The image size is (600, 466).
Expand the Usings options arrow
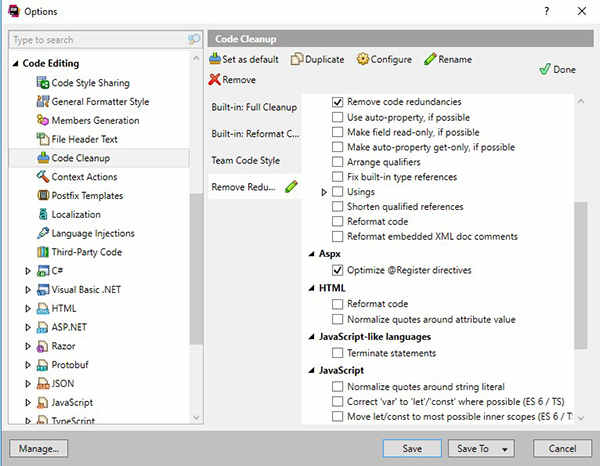324,192
